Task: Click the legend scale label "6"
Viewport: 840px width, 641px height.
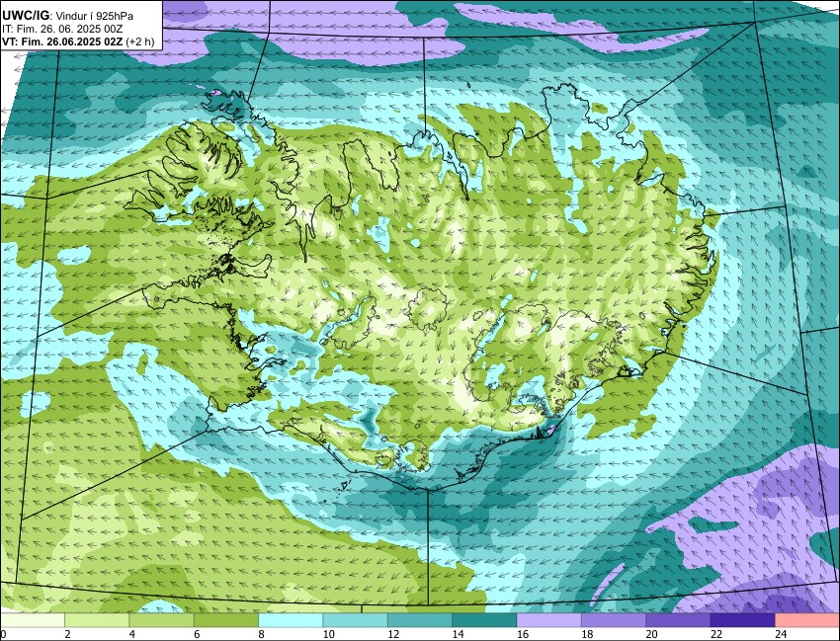Action: click(x=197, y=634)
